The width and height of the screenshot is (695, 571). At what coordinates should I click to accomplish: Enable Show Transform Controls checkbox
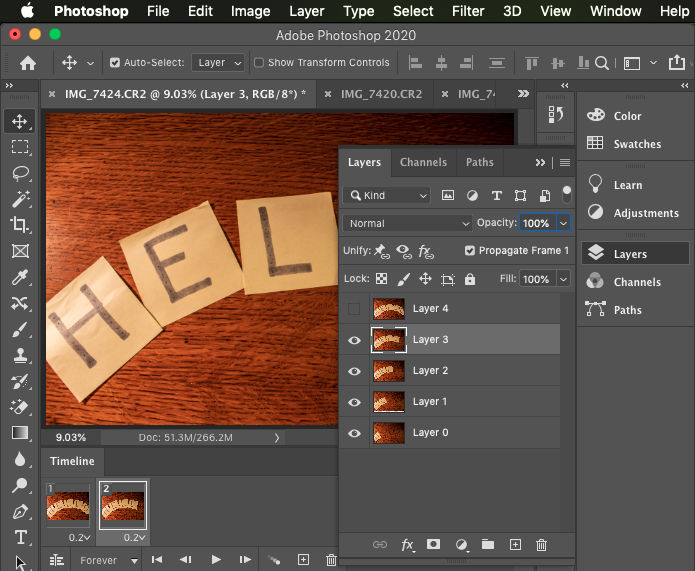[x=259, y=62]
